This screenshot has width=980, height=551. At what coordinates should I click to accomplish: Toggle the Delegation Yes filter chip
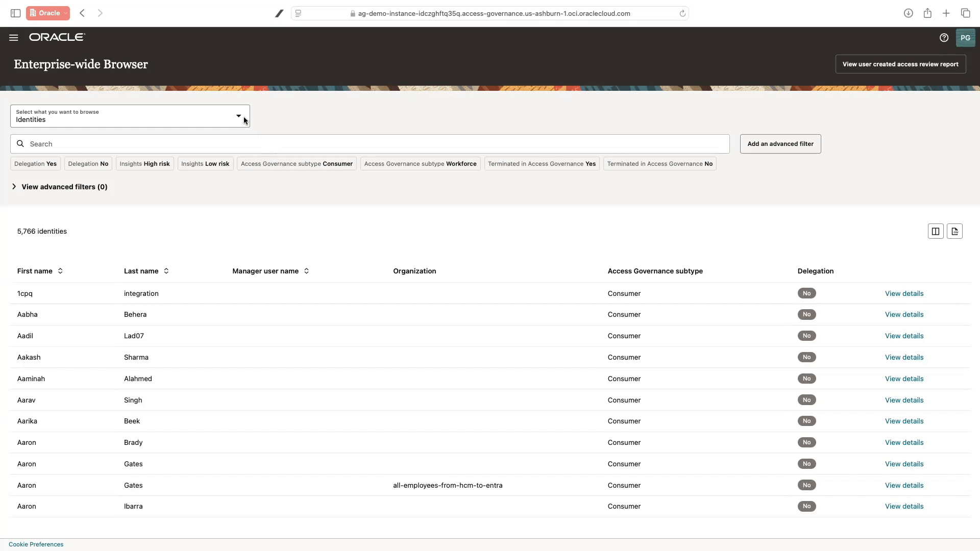(35, 163)
